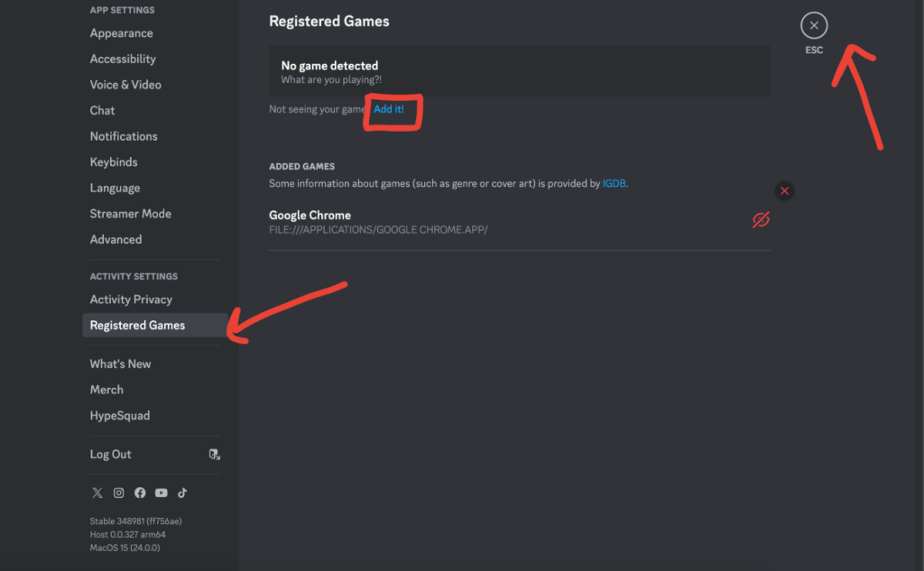
Task: Open the YouTube icon link
Action: [x=162, y=493]
